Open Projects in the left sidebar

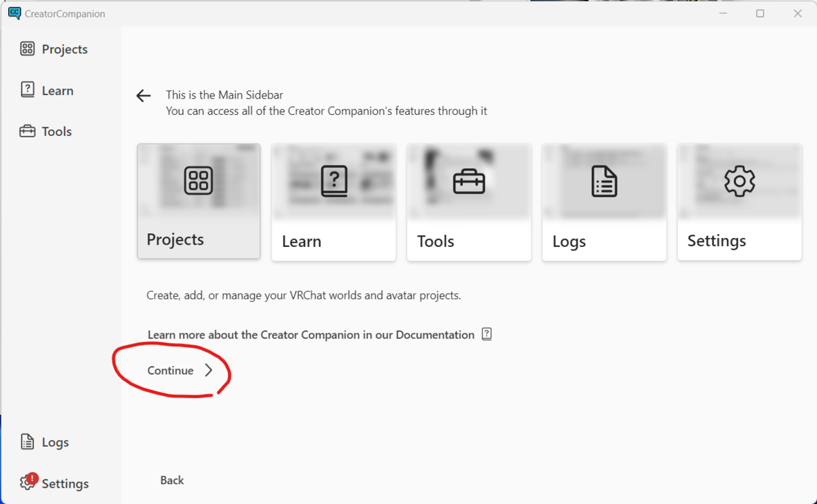coord(54,49)
